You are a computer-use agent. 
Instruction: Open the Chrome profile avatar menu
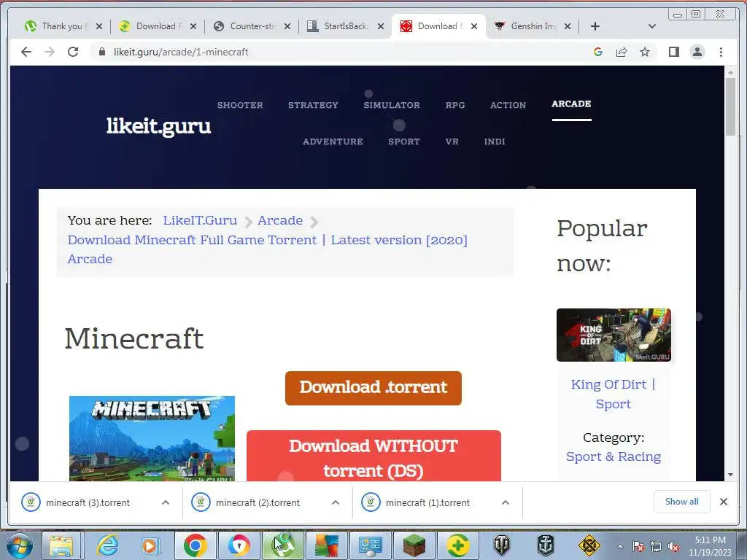pos(697,52)
